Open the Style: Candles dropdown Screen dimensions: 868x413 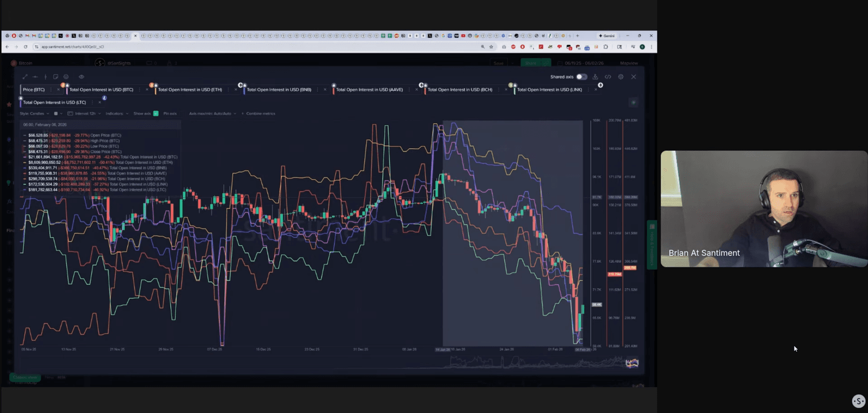pyautogui.click(x=34, y=114)
